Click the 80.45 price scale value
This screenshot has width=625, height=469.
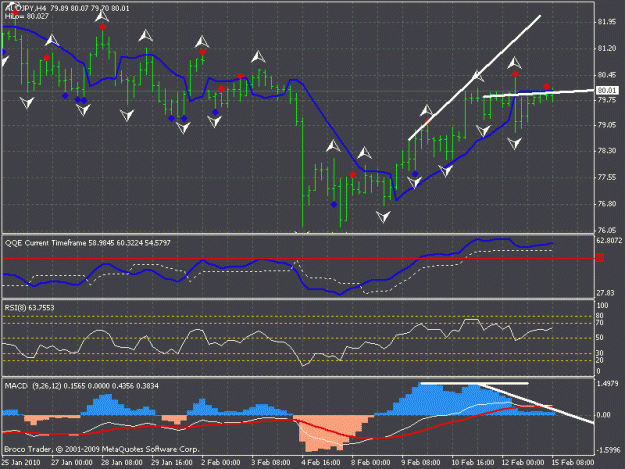607,75
